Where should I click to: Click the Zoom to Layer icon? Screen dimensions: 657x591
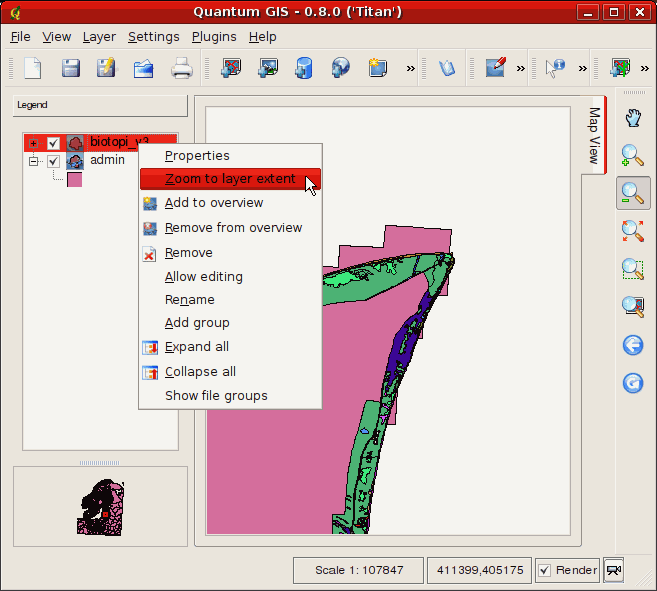633,306
